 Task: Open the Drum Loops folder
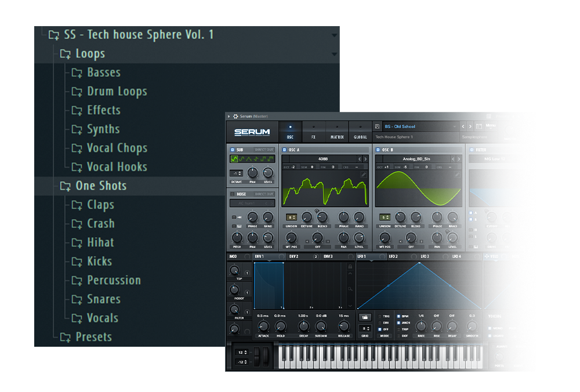tap(117, 92)
